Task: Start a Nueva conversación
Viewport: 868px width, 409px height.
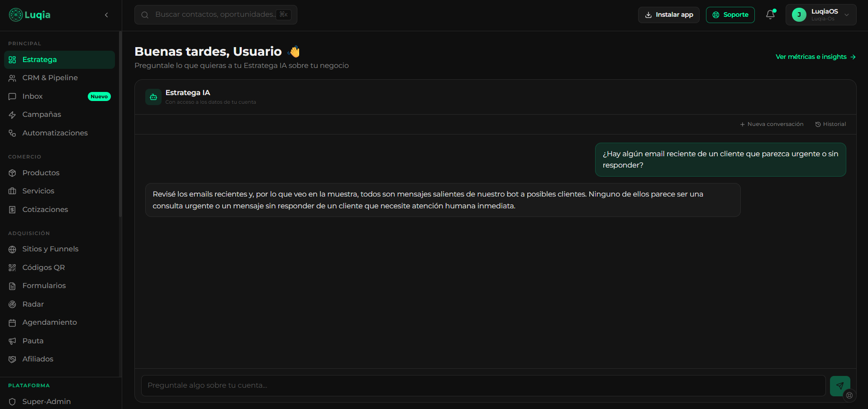Action: pyautogui.click(x=772, y=124)
